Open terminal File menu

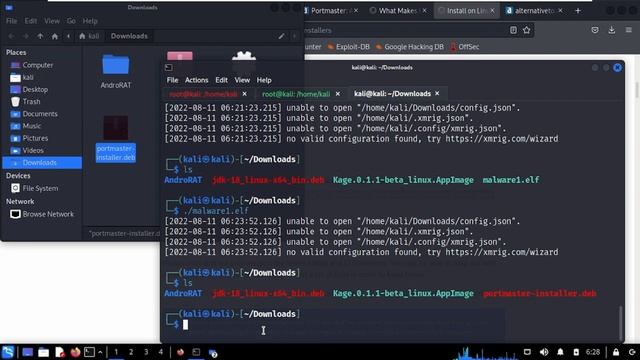pyautogui.click(x=172, y=80)
